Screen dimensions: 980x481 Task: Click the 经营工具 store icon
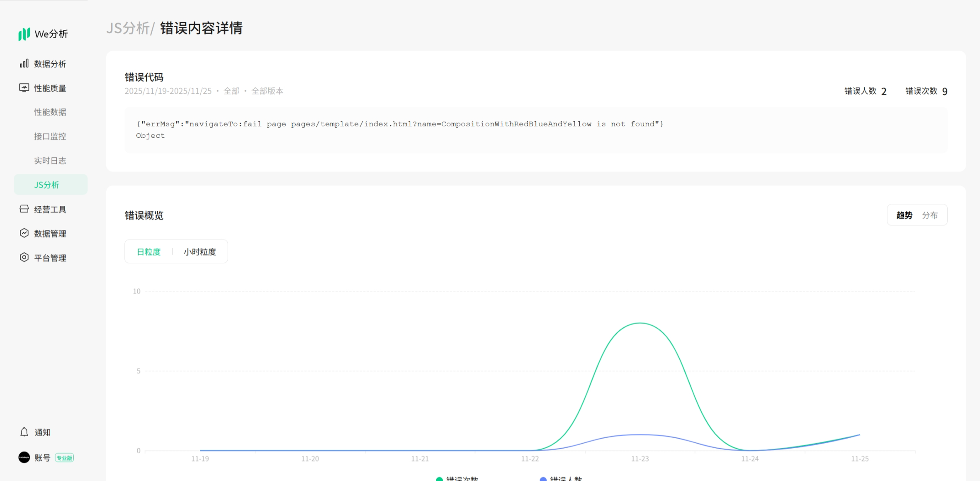24,209
